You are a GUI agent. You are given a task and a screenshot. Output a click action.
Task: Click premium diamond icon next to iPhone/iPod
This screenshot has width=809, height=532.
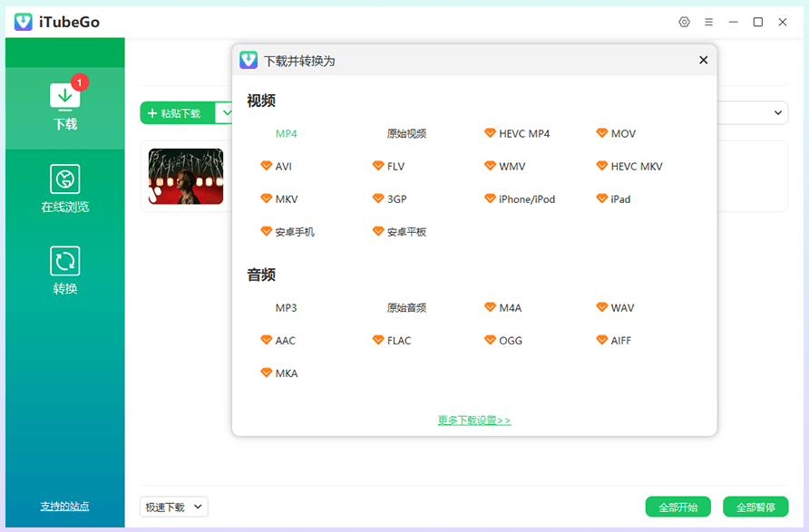click(490, 198)
